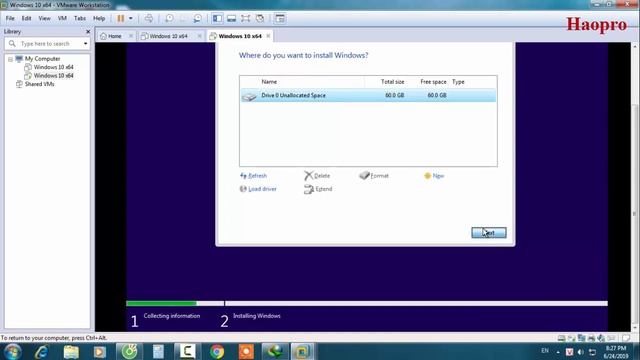The height and width of the screenshot is (360, 640).
Task: Take a snapshot of this virtual machine
Action: pyautogui.click(x=169, y=18)
